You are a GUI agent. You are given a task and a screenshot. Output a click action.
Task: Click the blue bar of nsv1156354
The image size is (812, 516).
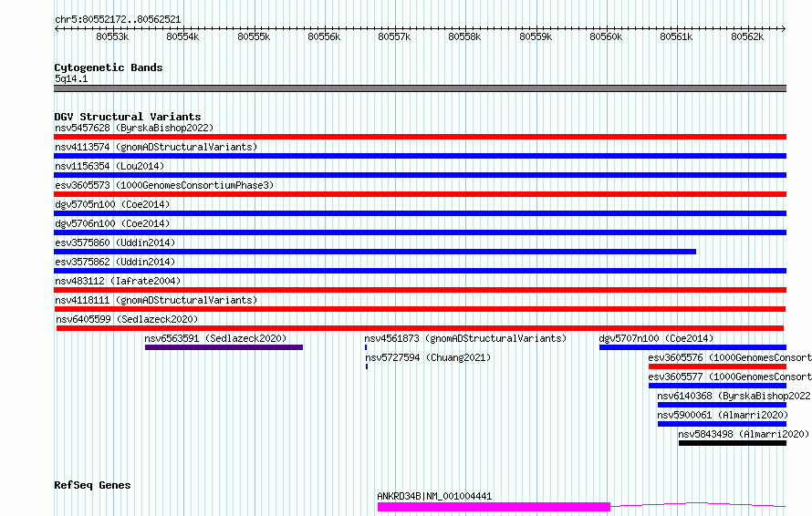pos(420,175)
